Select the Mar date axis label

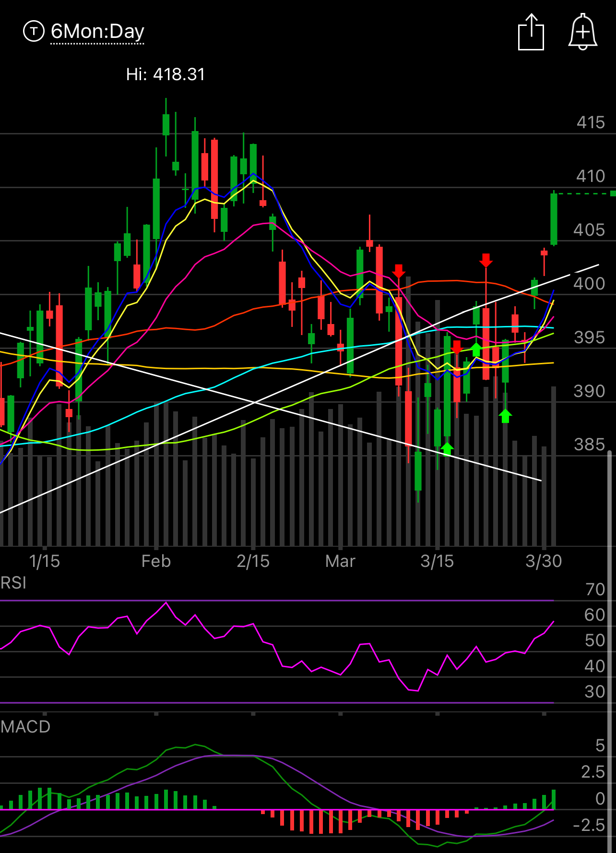point(340,561)
